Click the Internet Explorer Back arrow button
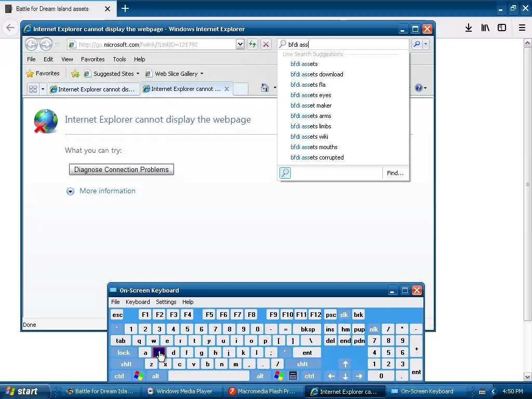Image resolution: width=532 pixels, height=399 pixels. point(31,44)
